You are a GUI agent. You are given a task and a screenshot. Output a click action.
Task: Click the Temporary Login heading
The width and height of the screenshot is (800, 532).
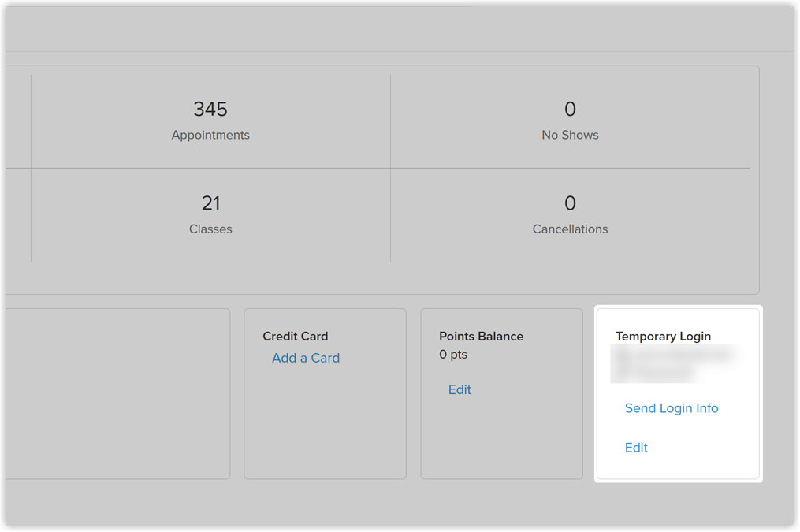tap(664, 337)
